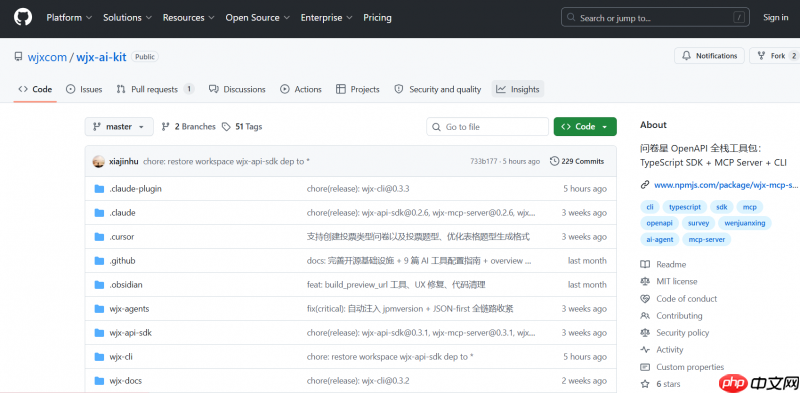Open the wjx-agents folder
The height and width of the screenshot is (393, 800).
(129, 309)
